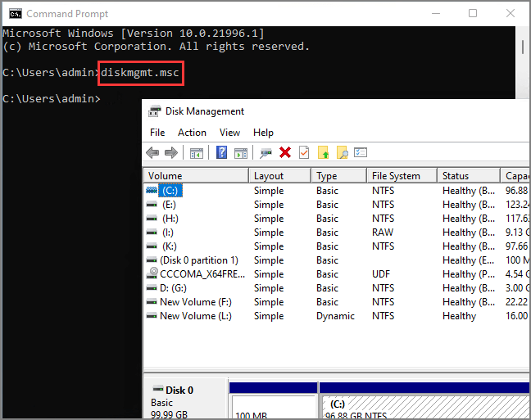Click the Properties checkmark toolbar icon
This screenshot has width=531, height=420.
click(x=304, y=152)
